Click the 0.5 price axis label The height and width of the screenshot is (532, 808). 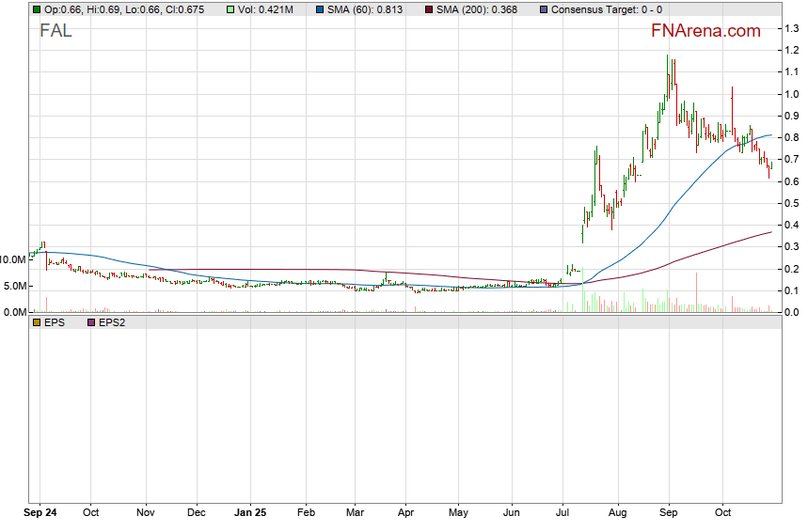(792, 203)
